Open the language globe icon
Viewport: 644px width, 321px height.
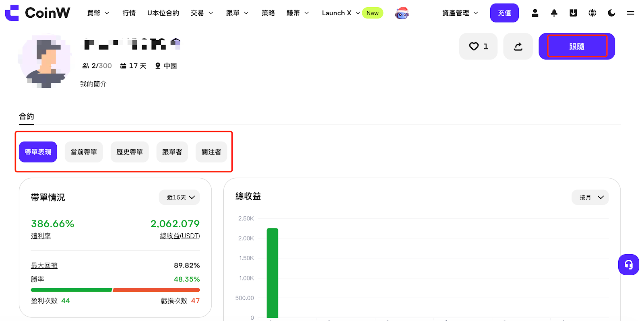[592, 13]
